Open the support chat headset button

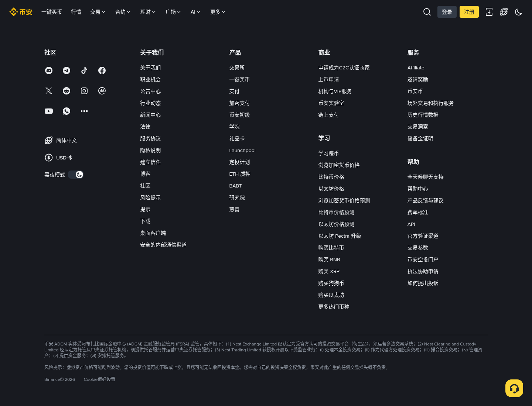(514, 388)
